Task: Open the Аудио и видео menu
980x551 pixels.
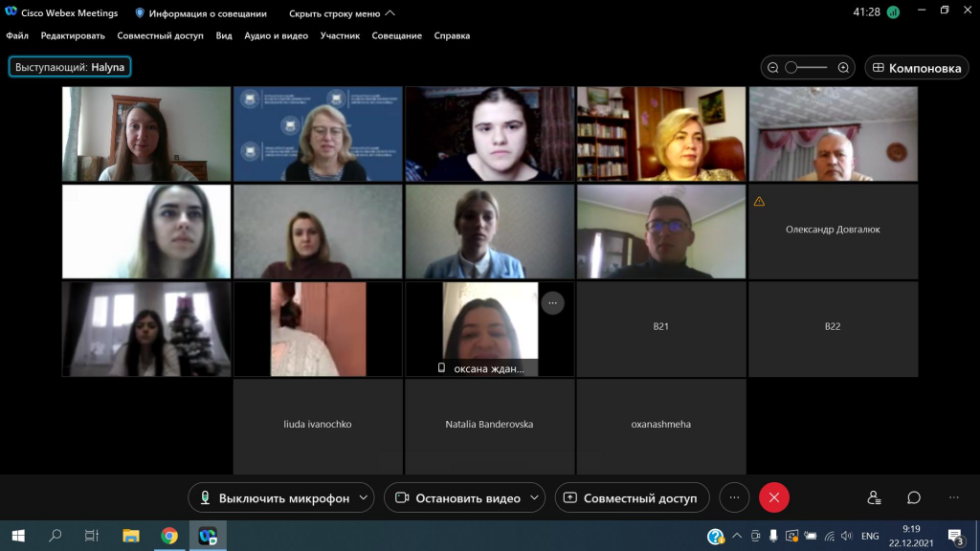Action: click(x=276, y=35)
